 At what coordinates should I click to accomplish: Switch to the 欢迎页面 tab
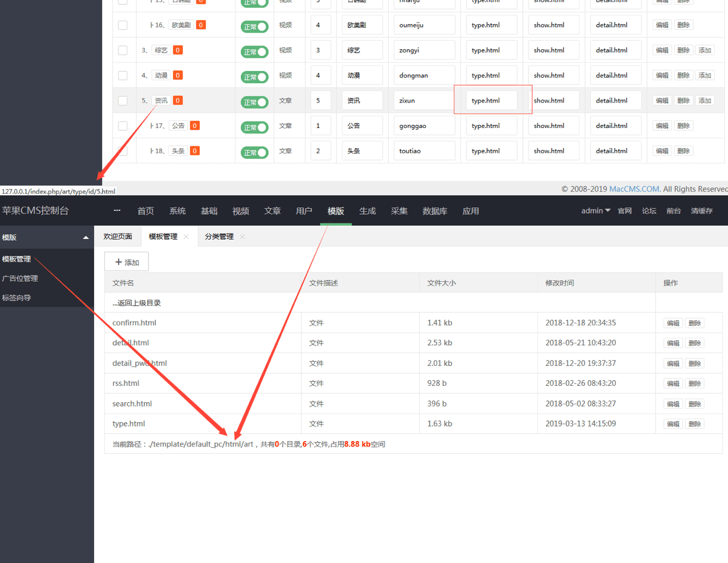(x=118, y=237)
